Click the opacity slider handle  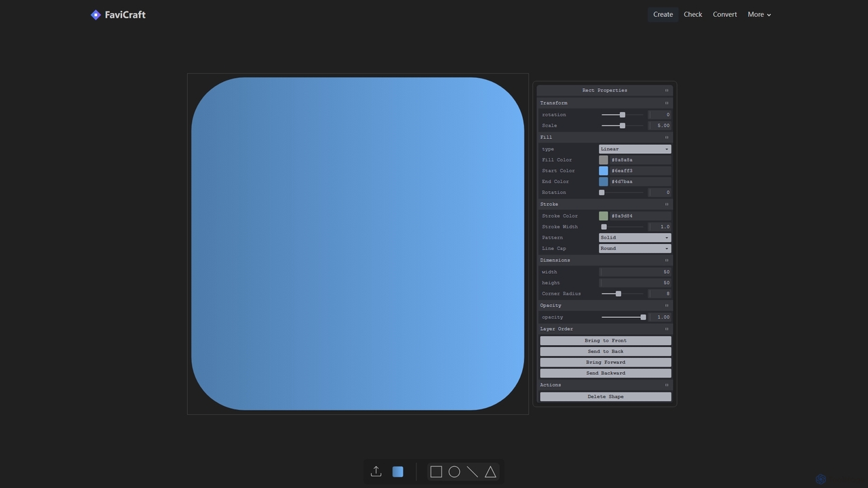[644, 317]
